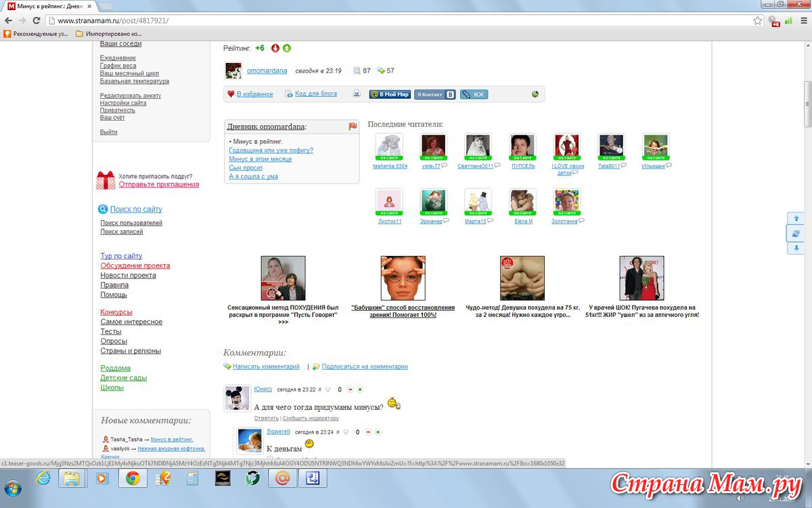Open Дневник omomardana heading link
Screen dimensions: 812x508
pyautogui.click(x=267, y=126)
